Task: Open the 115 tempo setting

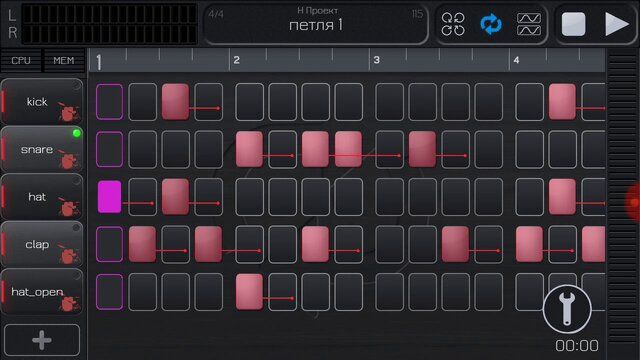Action: (417, 14)
